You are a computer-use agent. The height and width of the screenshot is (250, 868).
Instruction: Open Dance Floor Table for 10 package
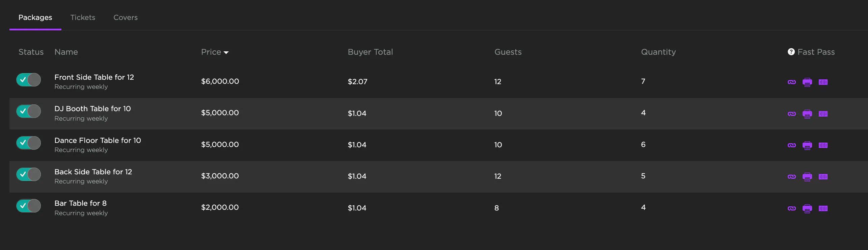(98, 141)
